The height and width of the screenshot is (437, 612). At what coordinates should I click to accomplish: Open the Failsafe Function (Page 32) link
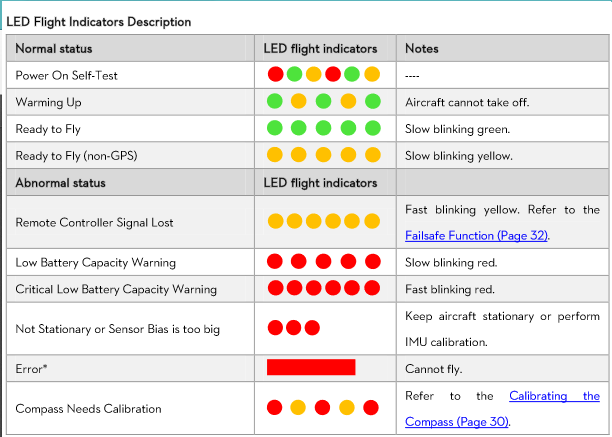pyautogui.click(x=477, y=236)
